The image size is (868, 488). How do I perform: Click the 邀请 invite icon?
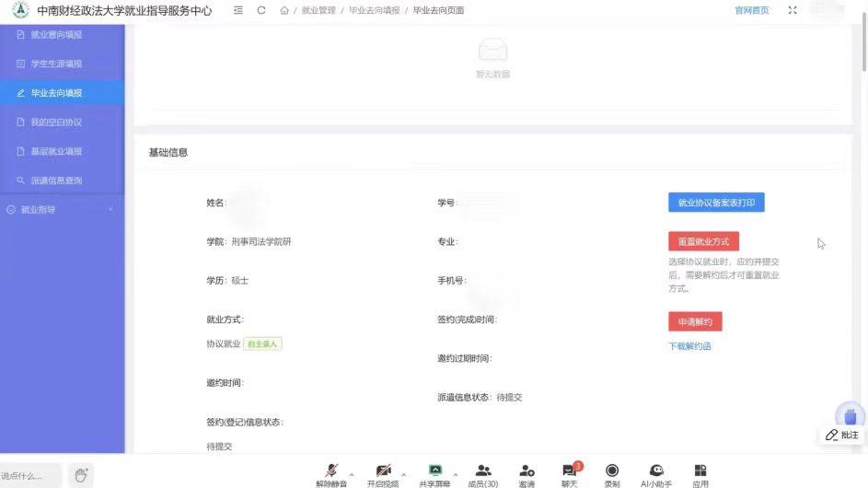click(x=527, y=475)
